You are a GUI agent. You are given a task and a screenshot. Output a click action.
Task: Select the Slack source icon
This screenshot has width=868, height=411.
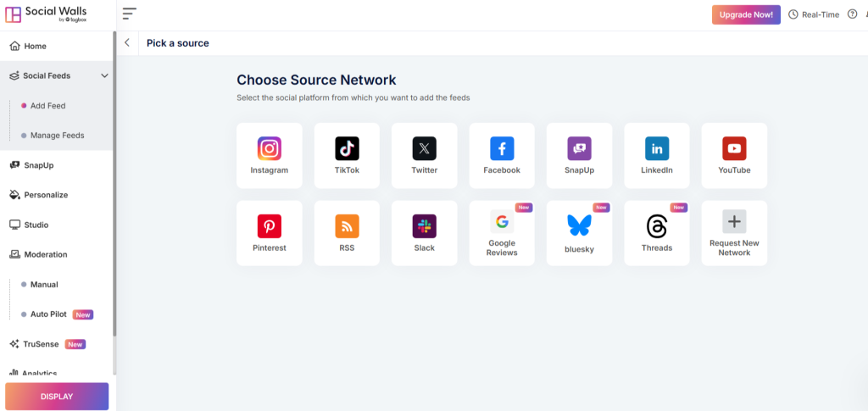424,226
